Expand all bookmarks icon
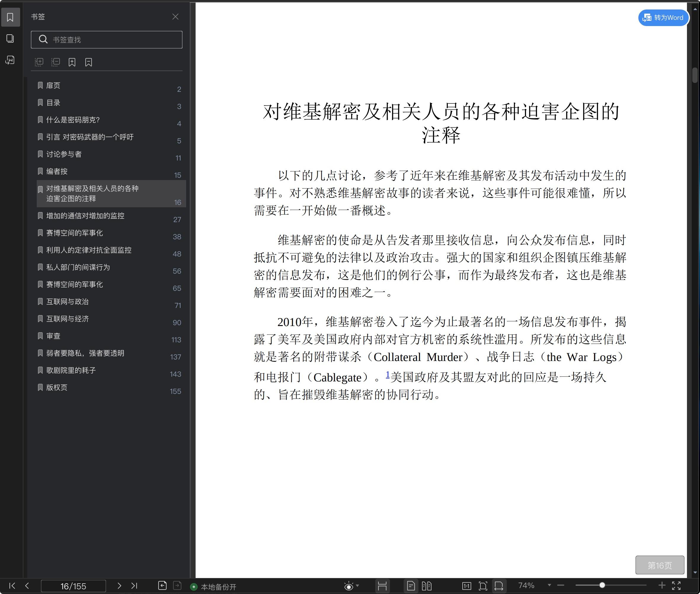 click(x=39, y=62)
